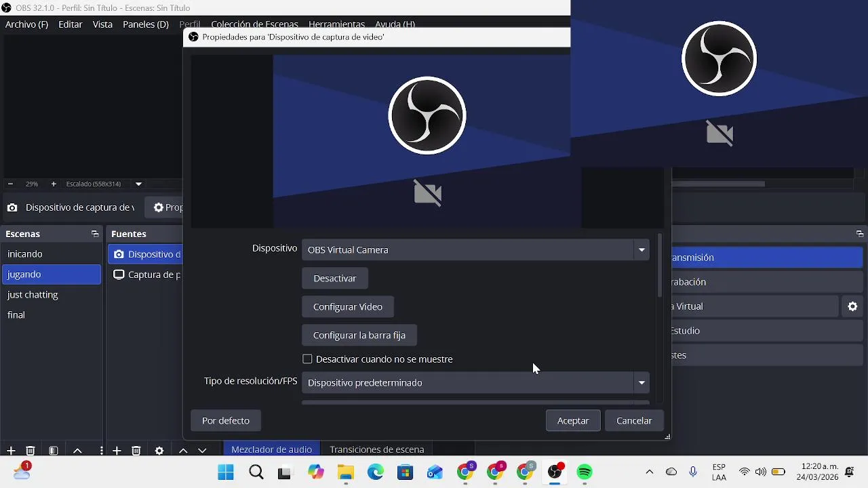868x488 pixels.
Task: Open Ajustes button in controls panel
Action: click(x=767, y=355)
